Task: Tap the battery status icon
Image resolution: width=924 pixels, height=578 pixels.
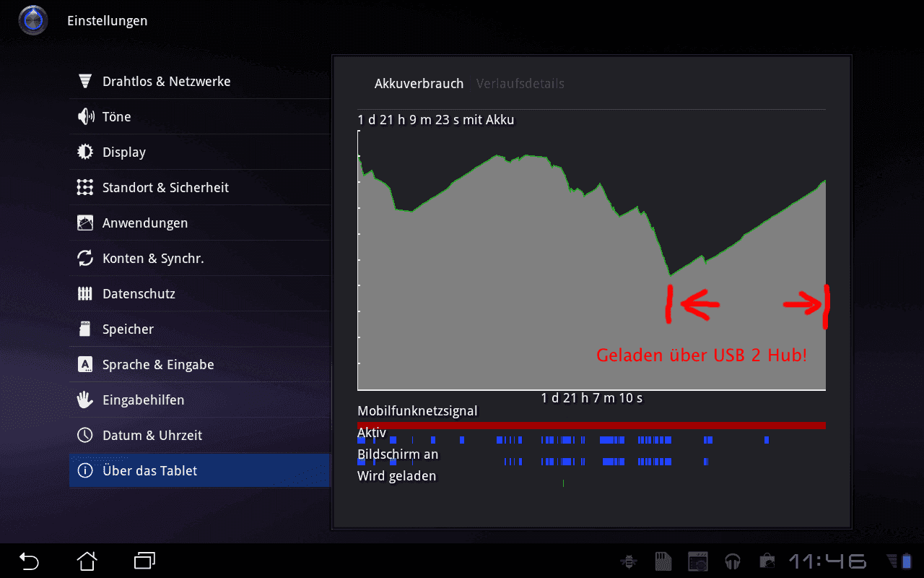Action: pos(907,561)
